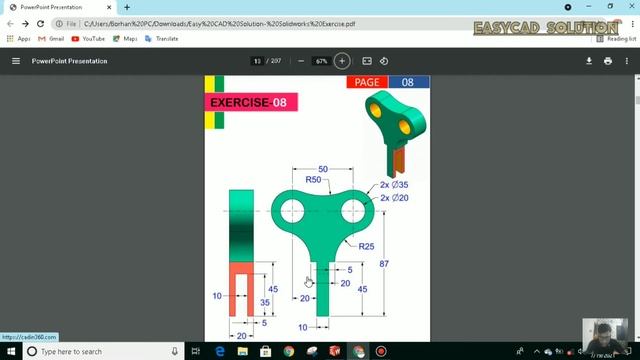Open the PDF viewer sidebar menu
Viewport: 640px width, 360px height.
[16, 61]
